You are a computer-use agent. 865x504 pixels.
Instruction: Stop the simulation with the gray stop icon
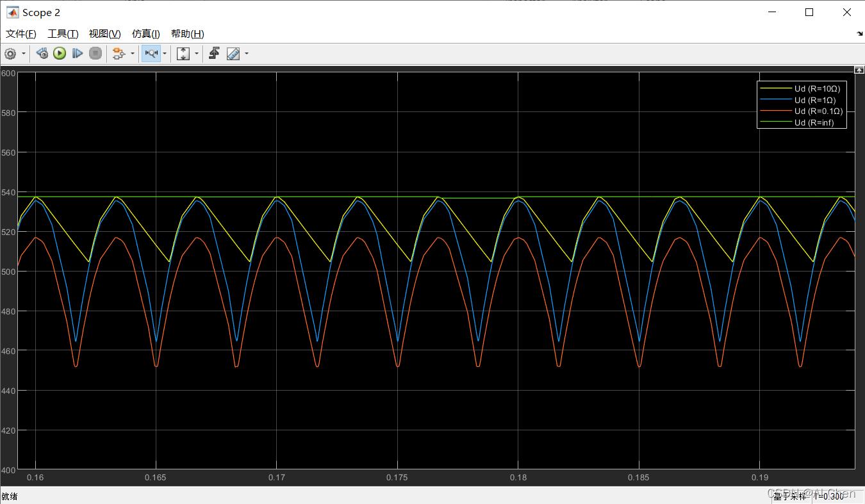(x=95, y=54)
